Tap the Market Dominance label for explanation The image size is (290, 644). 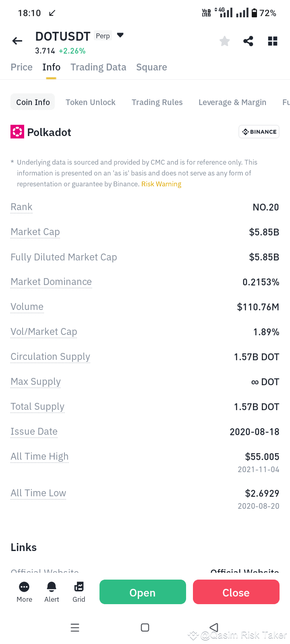coord(51,282)
